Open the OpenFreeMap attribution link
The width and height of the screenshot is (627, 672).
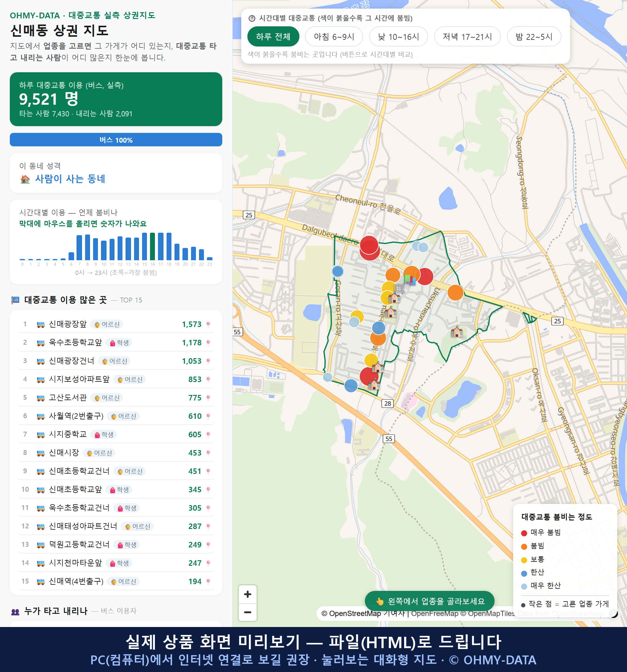pyautogui.click(x=435, y=613)
